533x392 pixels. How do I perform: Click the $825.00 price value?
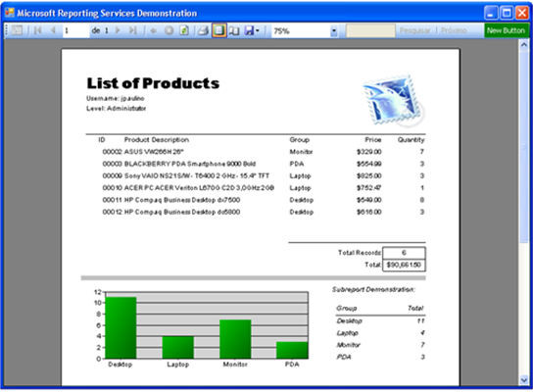368,175
